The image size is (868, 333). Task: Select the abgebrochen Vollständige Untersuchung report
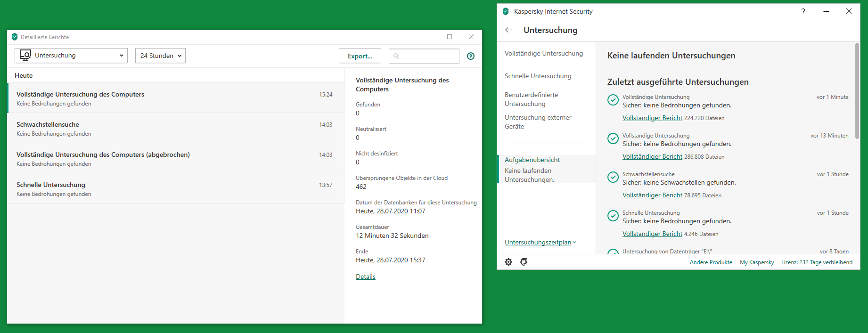tap(176, 158)
